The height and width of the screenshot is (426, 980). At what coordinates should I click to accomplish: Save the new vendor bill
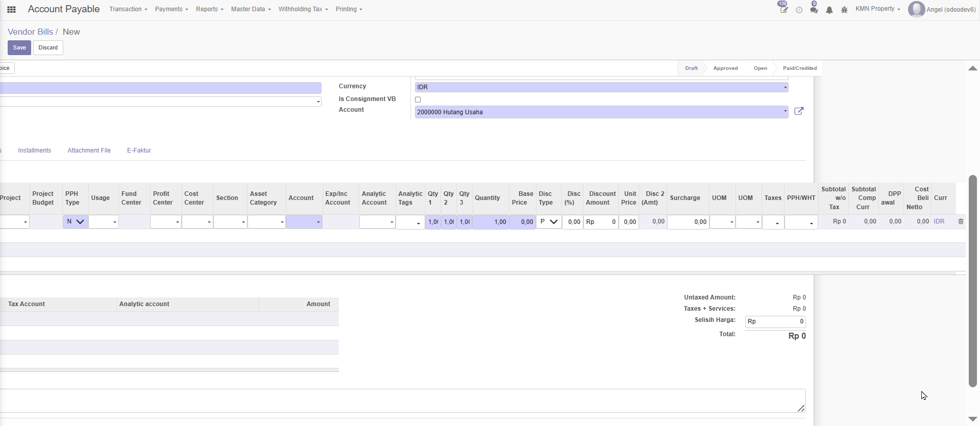(19, 47)
